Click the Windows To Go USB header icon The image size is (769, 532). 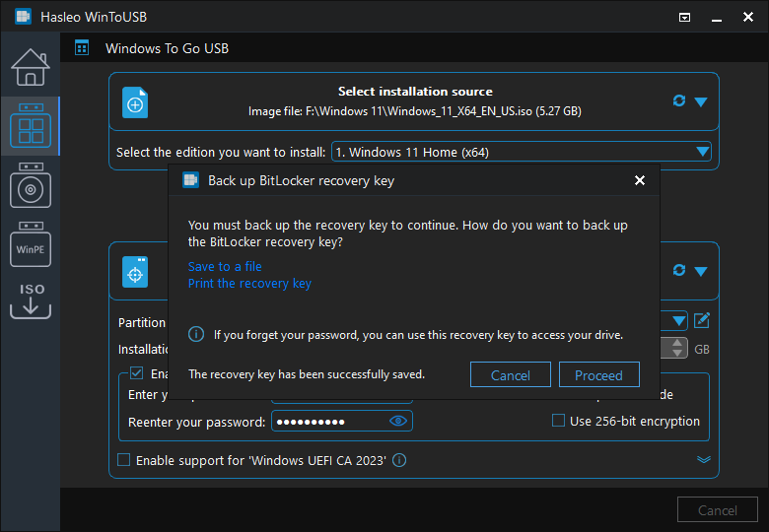tap(82, 48)
